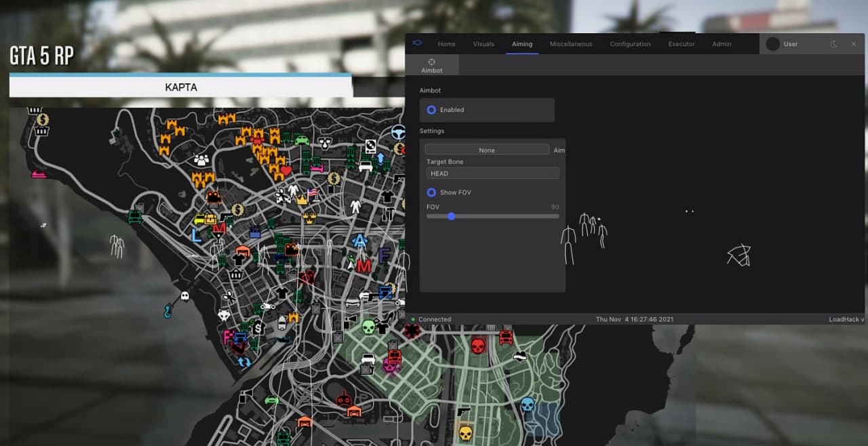Click the red robot map marker
868x446 pixels.
coord(344,399)
